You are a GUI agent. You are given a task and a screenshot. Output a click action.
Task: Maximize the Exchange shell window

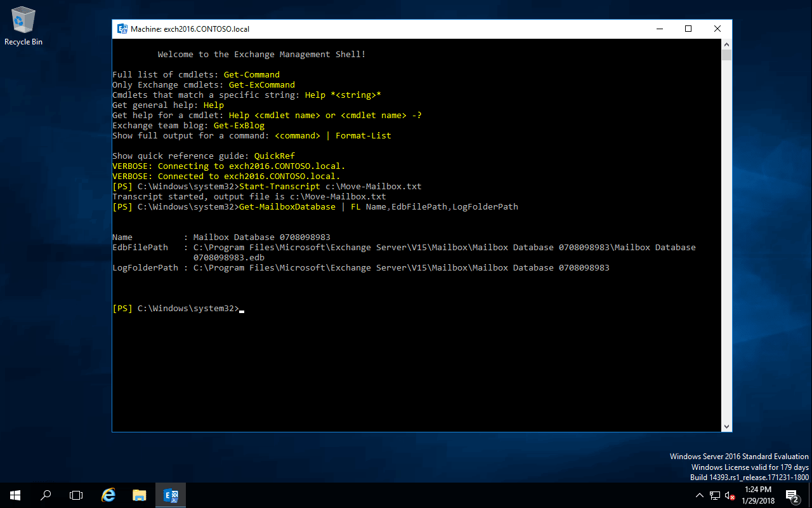click(x=688, y=29)
